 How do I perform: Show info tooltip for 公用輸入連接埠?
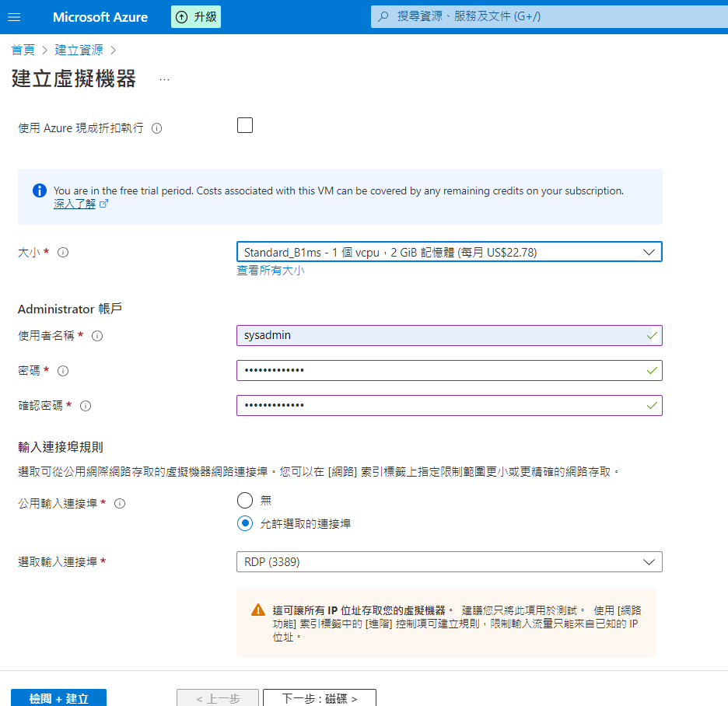[120, 504]
